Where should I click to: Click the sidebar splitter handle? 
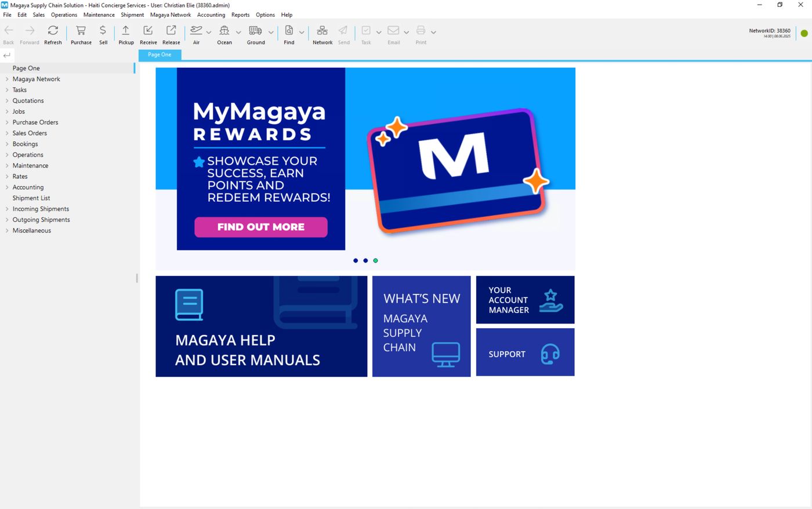pyautogui.click(x=137, y=278)
